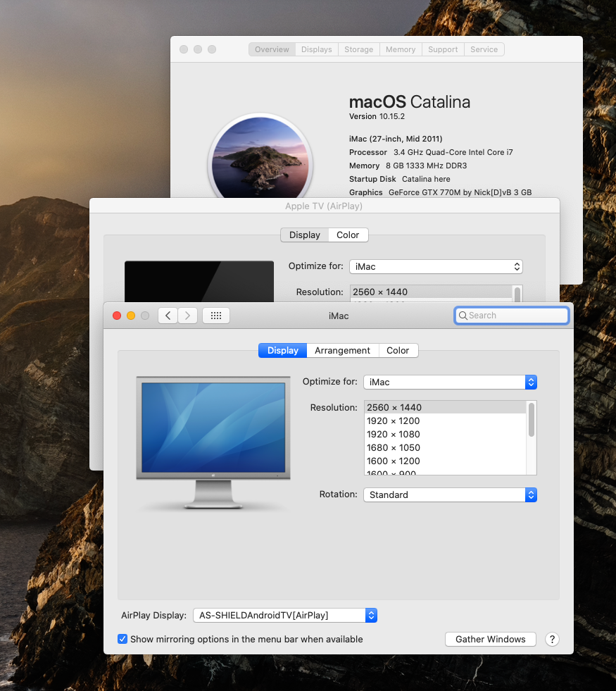Viewport: 616px width, 691px height.
Task: Click the resolution scrollbar in Apple TV window
Action: (517, 294)
